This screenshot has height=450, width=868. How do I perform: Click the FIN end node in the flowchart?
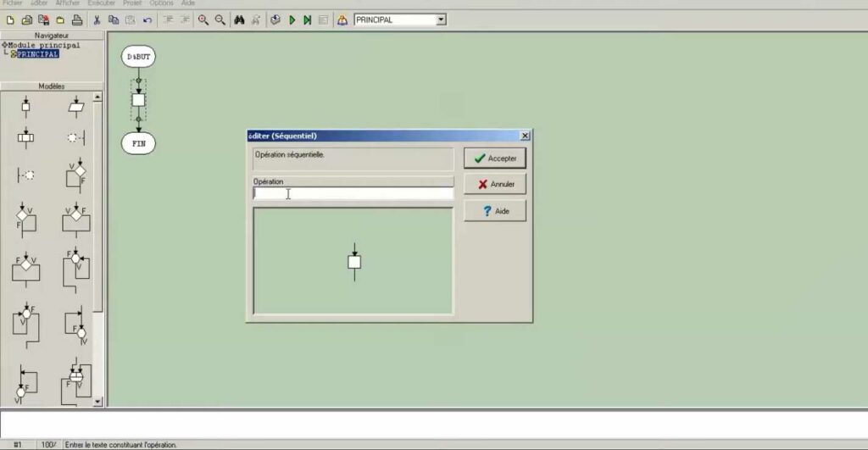tap(138, 143)
